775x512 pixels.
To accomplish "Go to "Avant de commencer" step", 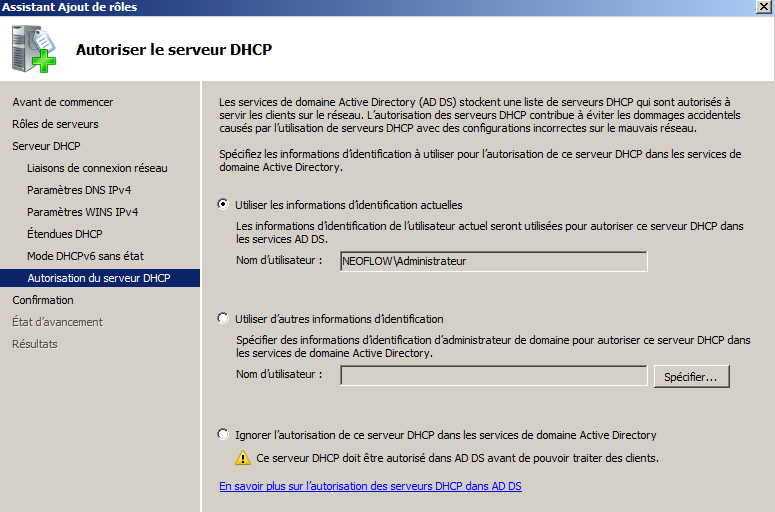I will 63,102.
